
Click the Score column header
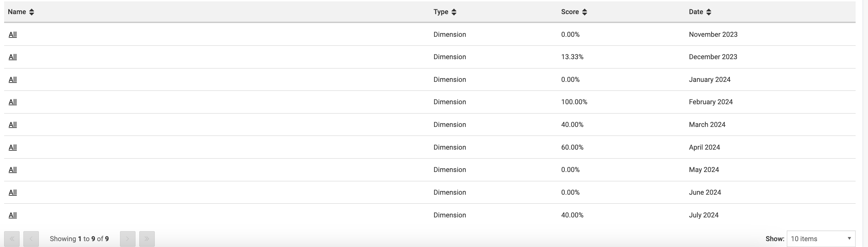pos(570,12)
